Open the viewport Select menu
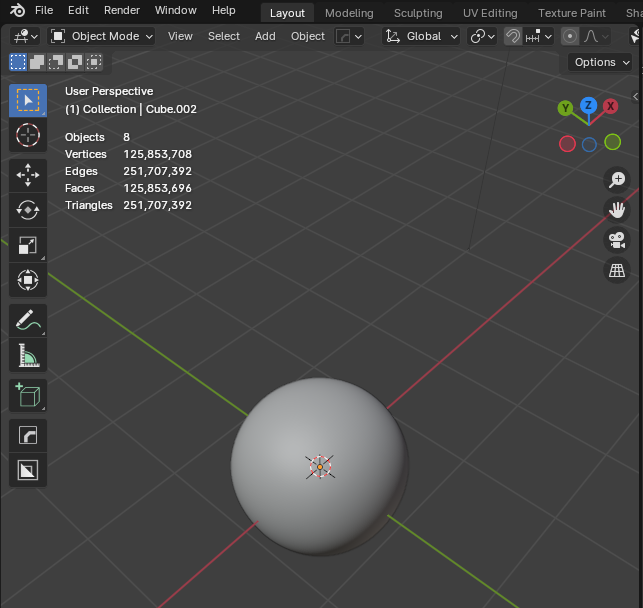The image size is (643, 608). [x=223, y=36]
